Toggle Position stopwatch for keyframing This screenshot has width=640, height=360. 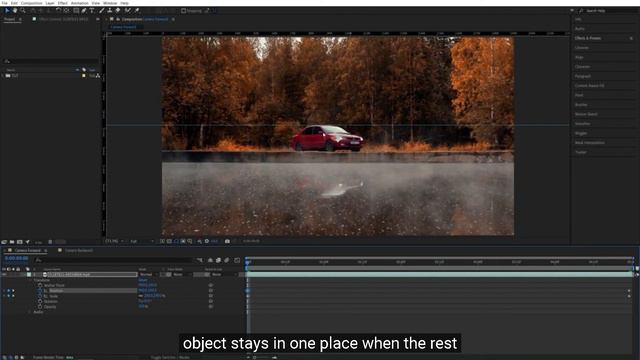(x=40, y=291)
